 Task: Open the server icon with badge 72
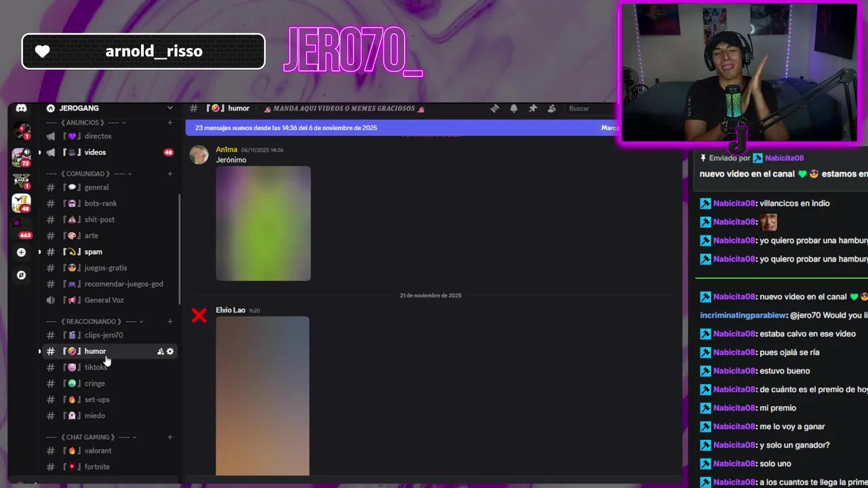[x=21, y=157]
